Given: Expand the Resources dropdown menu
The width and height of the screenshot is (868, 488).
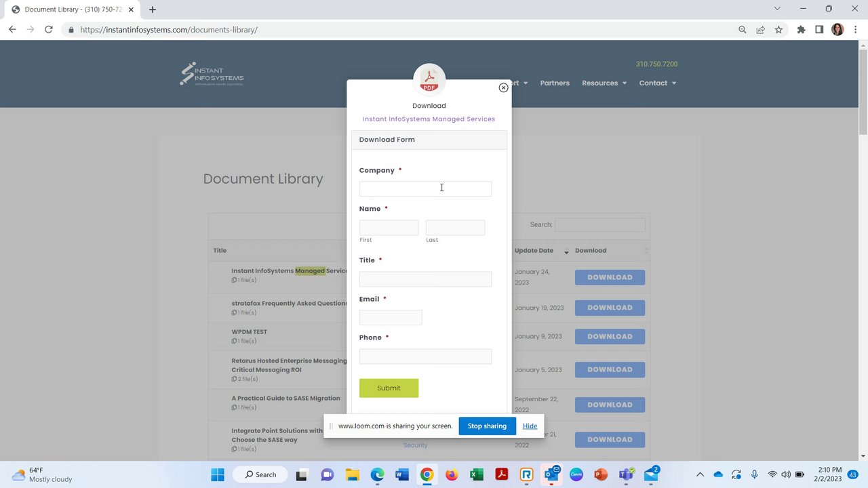Looking at the screenshot, I should (x=604, y=83).
